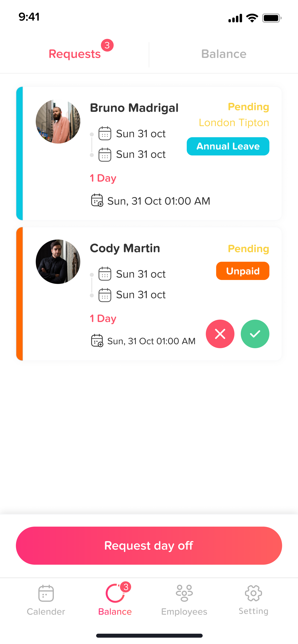The image size is (298, 644).
Task: Tap the Balance icon in bottom navigation
Action: tap(115, 593)
